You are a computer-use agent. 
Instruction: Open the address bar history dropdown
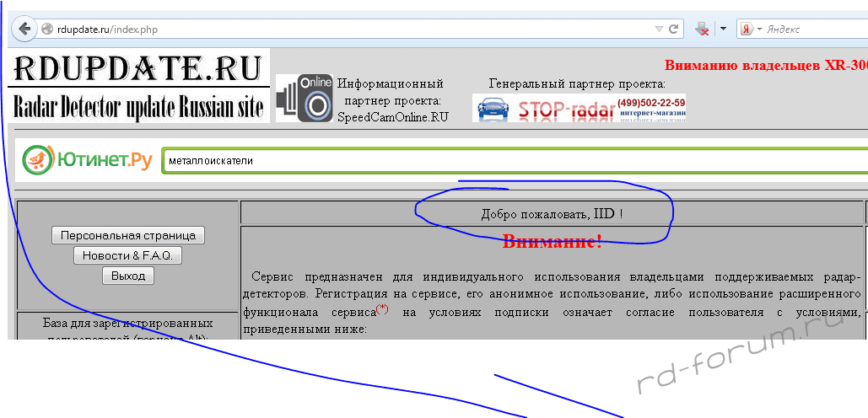659,29
